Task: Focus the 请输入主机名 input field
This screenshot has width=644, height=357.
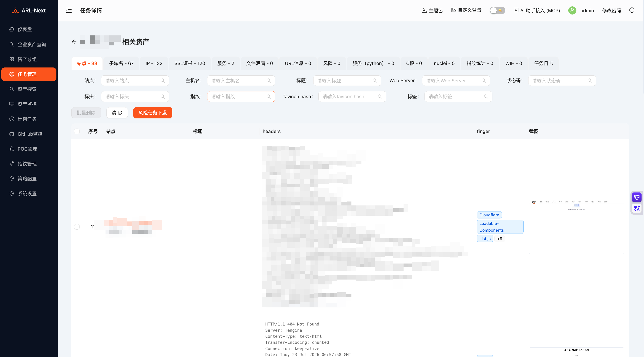Action: coord(241,81)
